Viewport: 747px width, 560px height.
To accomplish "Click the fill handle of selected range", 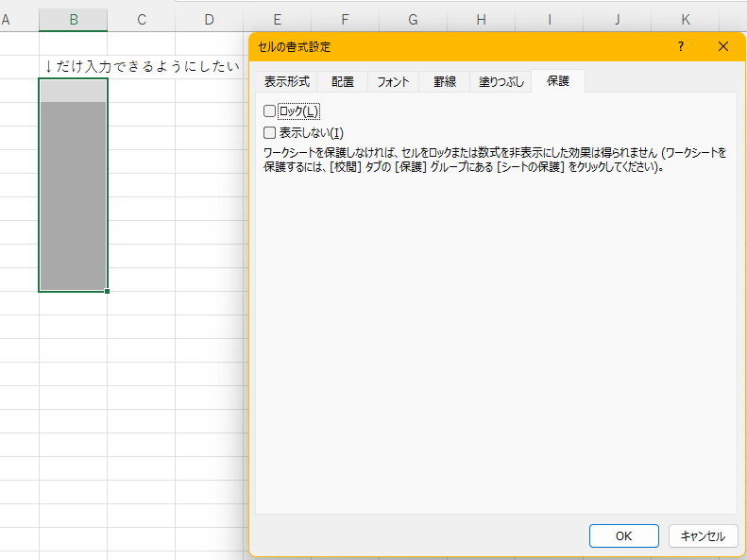I will click(x=108, y=291).
